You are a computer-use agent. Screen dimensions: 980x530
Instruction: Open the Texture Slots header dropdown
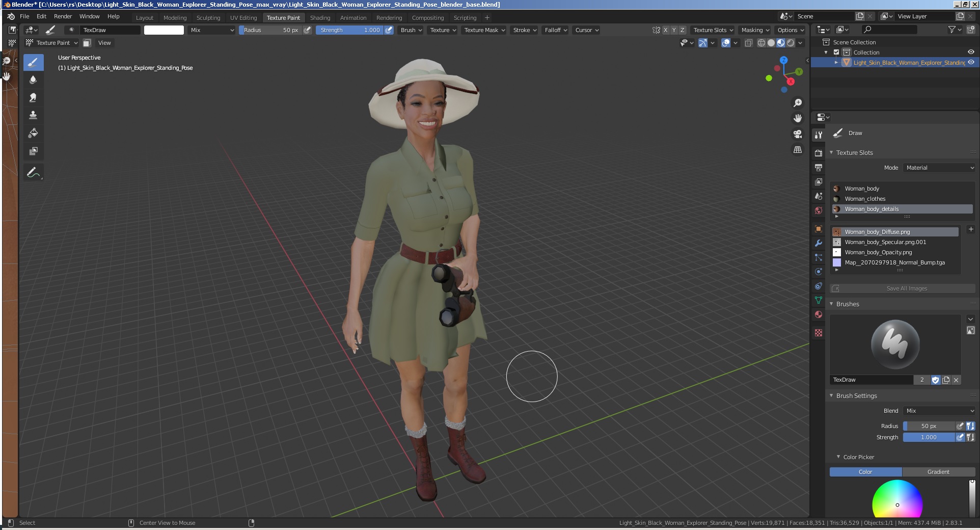tap(713, 30)
